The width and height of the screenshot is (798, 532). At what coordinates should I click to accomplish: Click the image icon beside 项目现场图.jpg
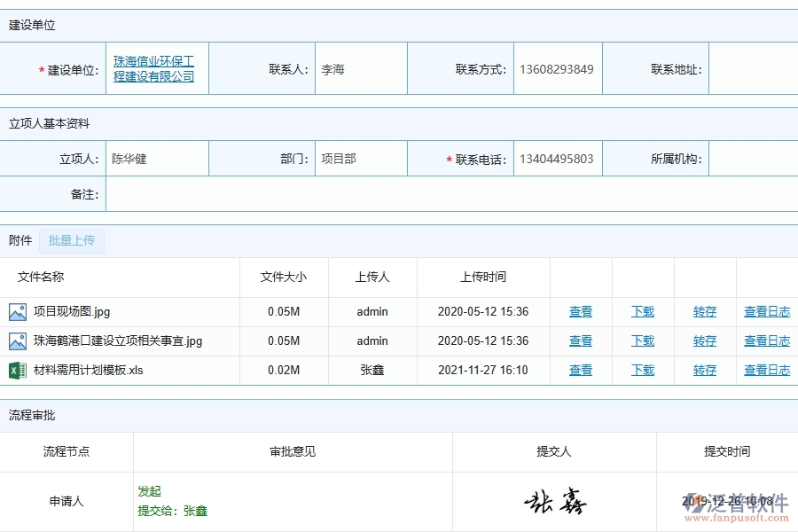click(17, 311)
